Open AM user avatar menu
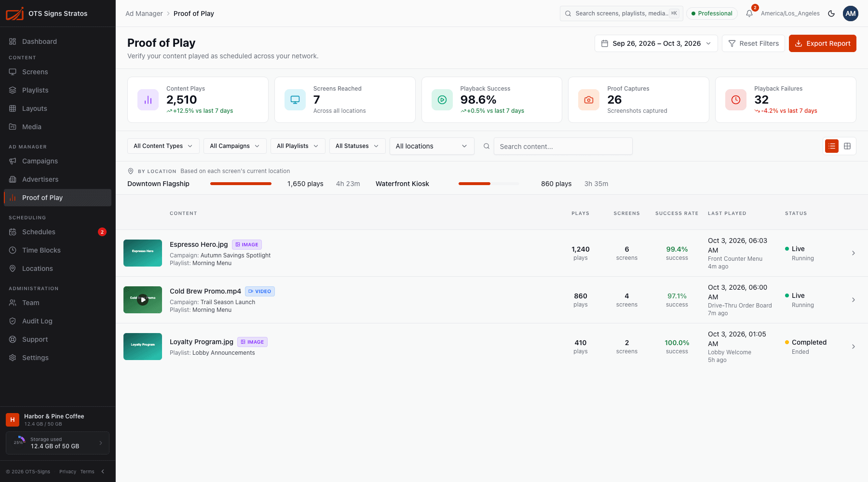 [x=851, y=13]
